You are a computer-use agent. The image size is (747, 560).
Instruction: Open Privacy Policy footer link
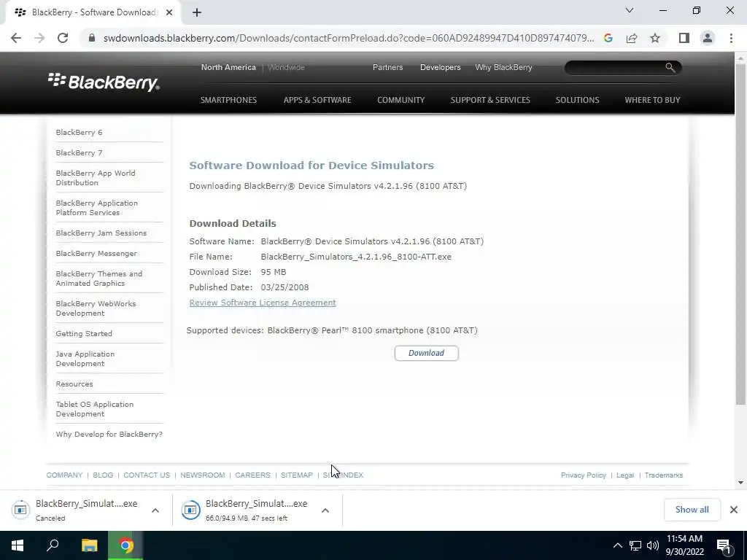pyautogui.click(x=583, y=475)
